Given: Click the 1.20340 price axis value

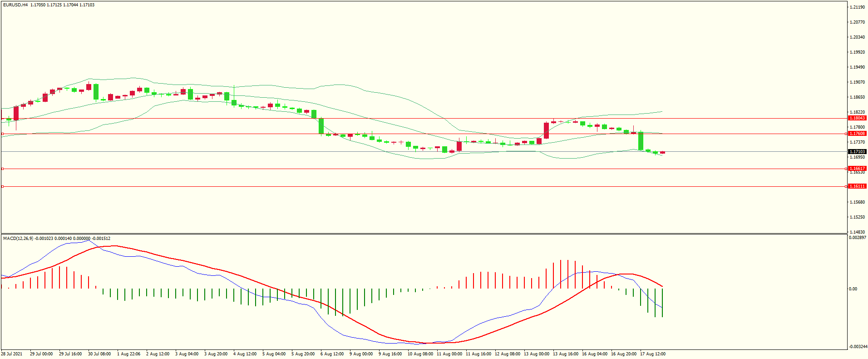Looking at the screenshot, I should (857, 37).
